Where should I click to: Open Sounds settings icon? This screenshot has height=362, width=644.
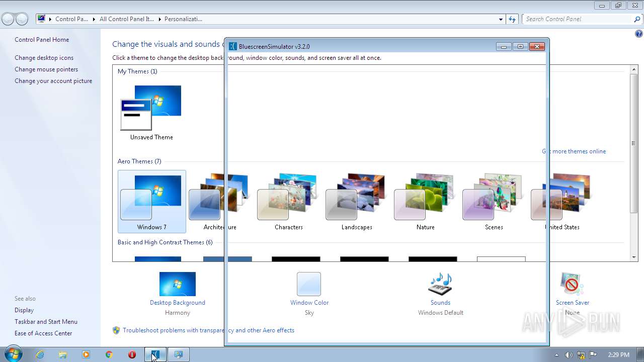pos(440,284)
